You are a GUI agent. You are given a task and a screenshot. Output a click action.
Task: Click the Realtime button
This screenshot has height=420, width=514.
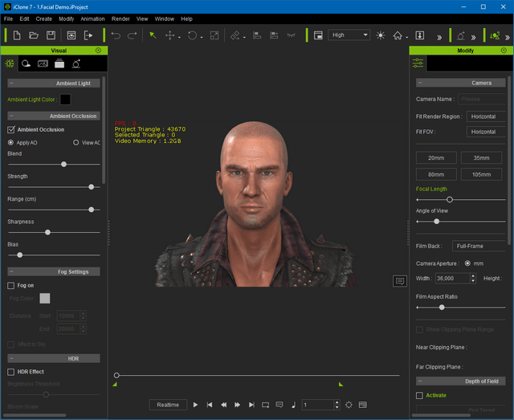[x=168, y=405]
